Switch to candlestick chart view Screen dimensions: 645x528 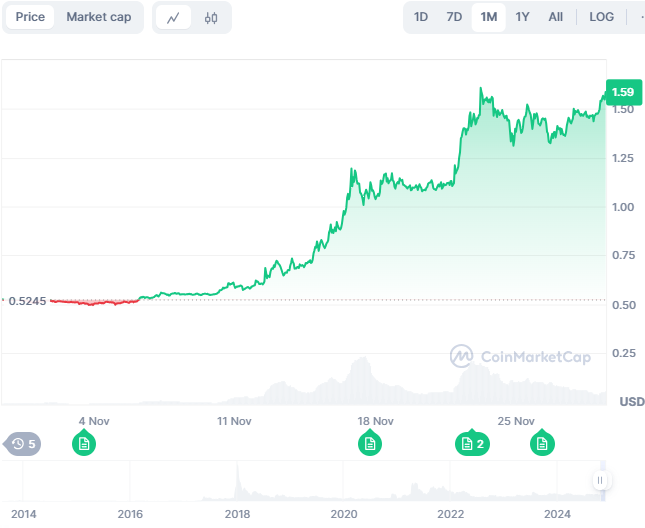pyautogui.click(x=210, y=17)
